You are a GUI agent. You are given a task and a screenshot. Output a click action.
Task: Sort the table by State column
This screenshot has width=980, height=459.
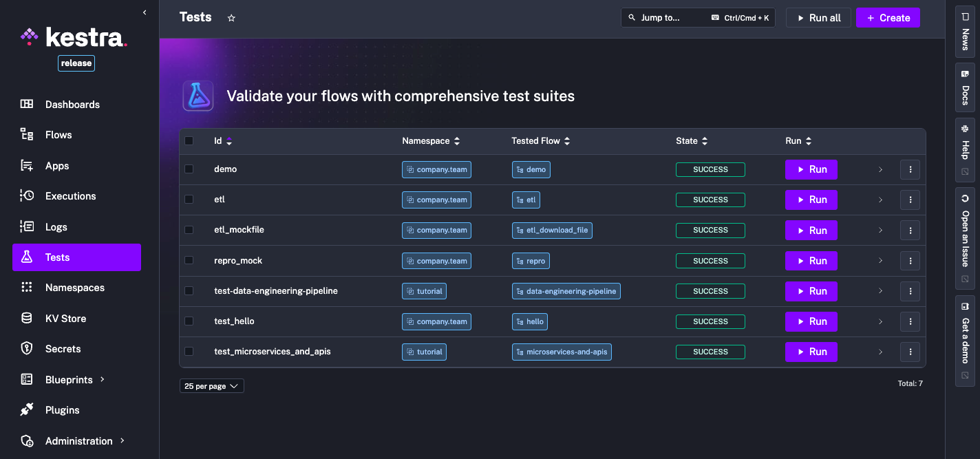692,141
